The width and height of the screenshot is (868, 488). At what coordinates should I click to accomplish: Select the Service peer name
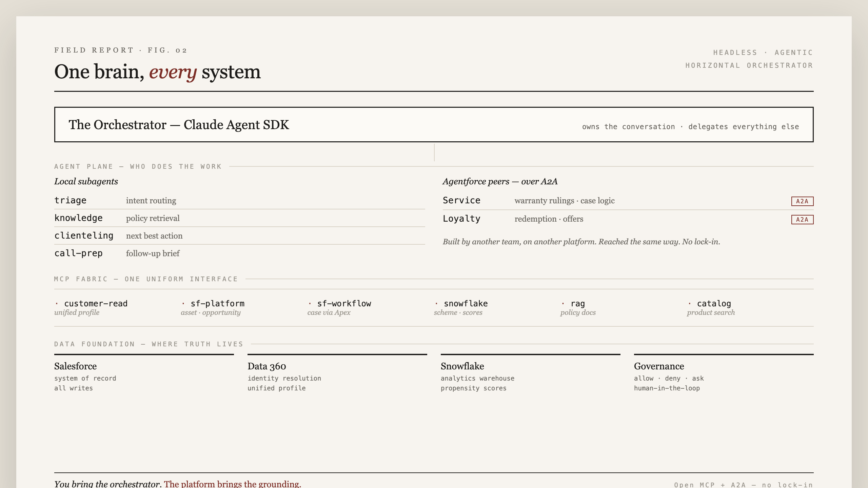click(x=461, y=201)
